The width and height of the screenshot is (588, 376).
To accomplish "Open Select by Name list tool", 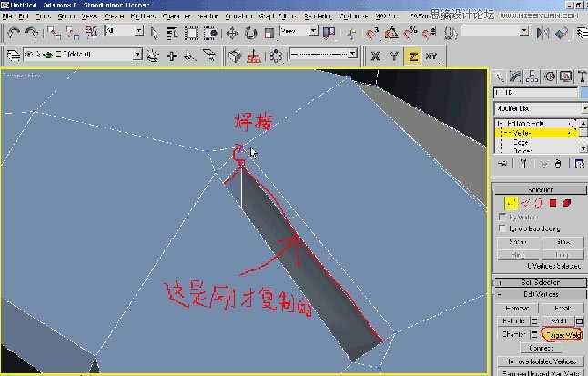I will (x=172, y=34).
